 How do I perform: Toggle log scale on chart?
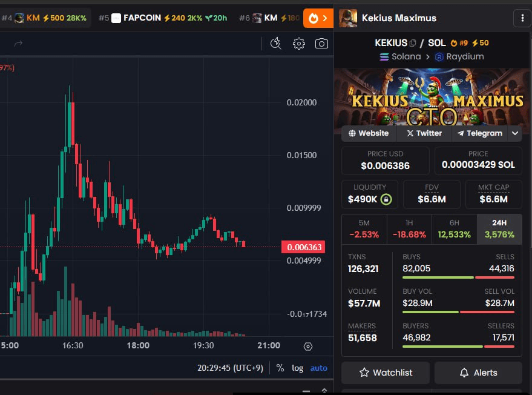point(298,368)
